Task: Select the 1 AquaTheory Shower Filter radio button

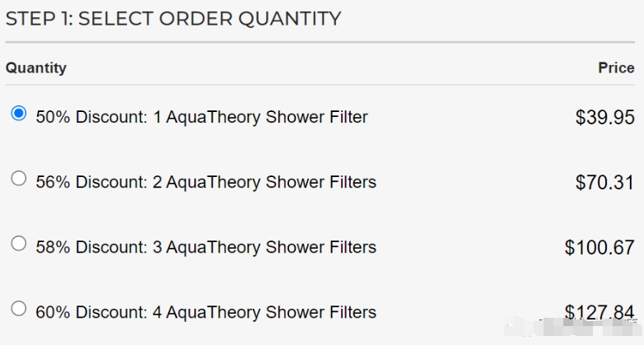Action: coord(18,113)
